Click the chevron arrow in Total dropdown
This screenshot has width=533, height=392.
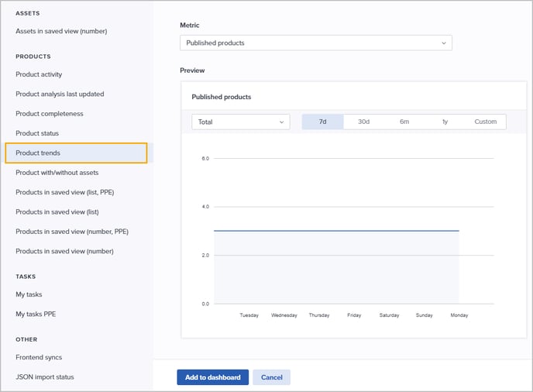(x=281, y=122)
